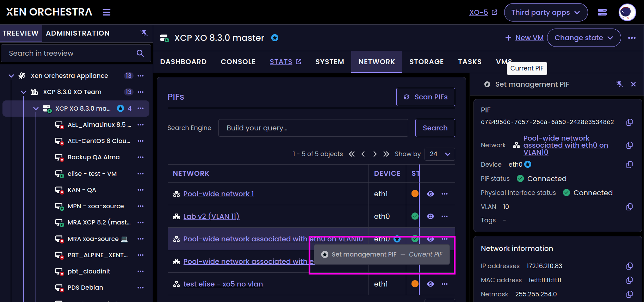Go to the Tasks tab

pos(470,62)
